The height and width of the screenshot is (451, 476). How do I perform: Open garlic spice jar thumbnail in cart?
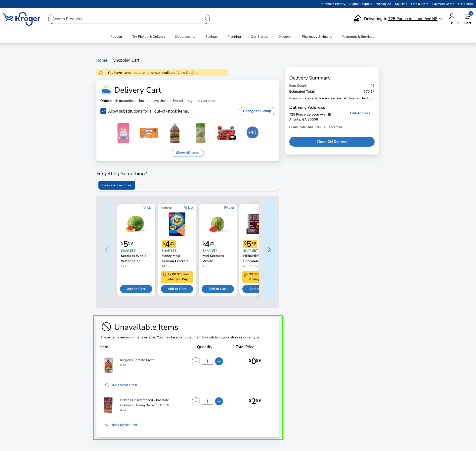201,133
